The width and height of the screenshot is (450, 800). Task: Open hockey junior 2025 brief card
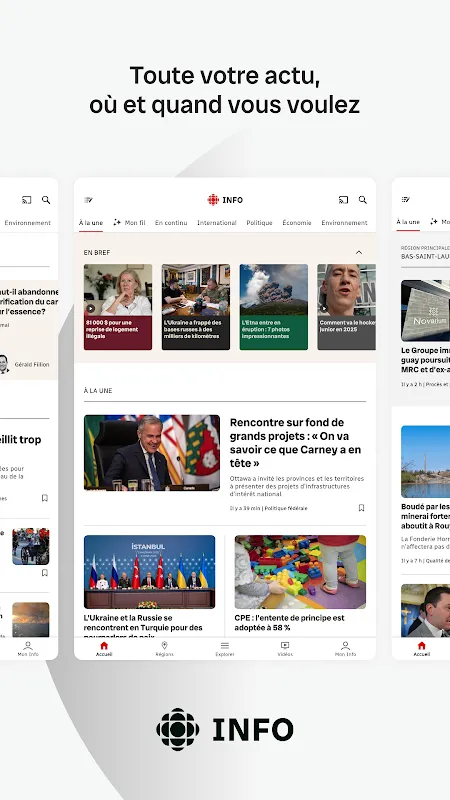click(x=346, y=307)
